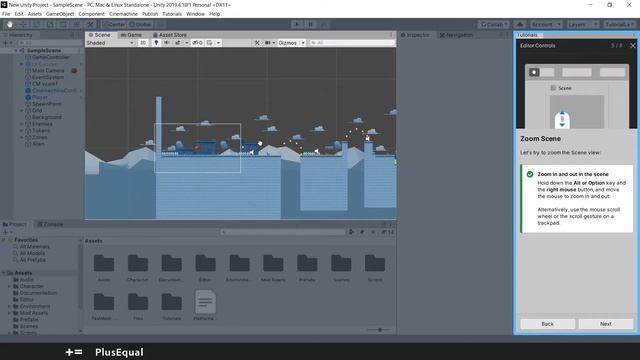Select All Prefabs under Favorites
Screen dimensions: 640x360
pyautogui.click(x=33, y=260)
